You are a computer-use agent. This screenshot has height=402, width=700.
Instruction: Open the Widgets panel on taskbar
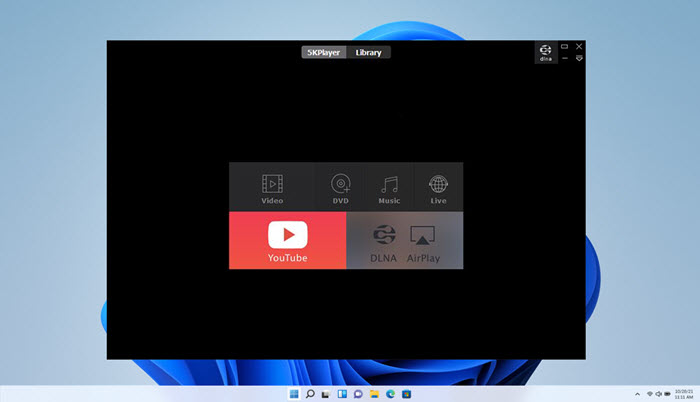[342, 394]
